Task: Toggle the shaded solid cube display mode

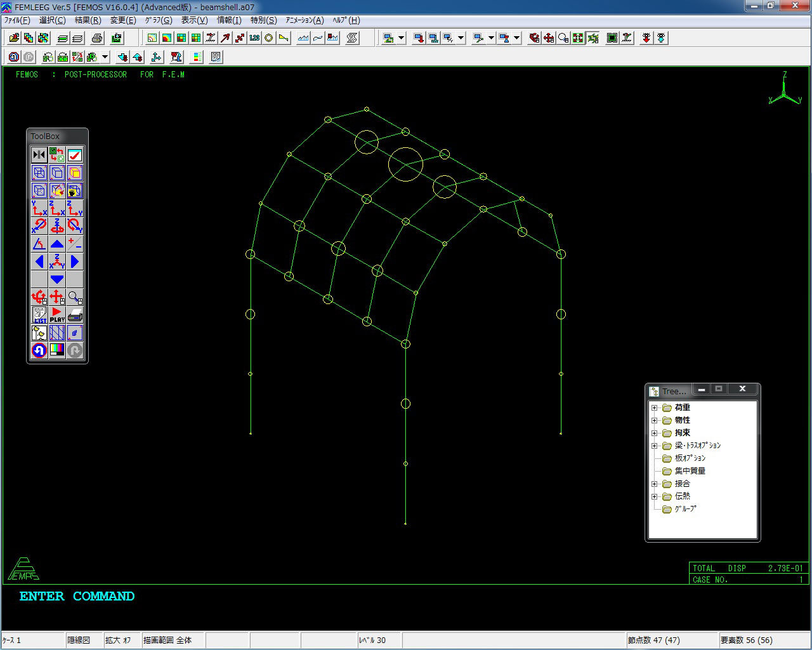Action: tap(75, 173)
